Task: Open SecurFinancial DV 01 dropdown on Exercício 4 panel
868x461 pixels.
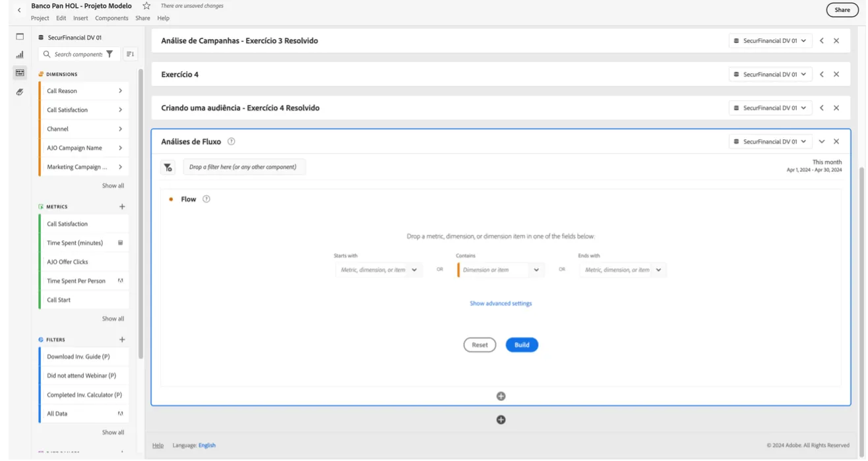Action: 770,75
